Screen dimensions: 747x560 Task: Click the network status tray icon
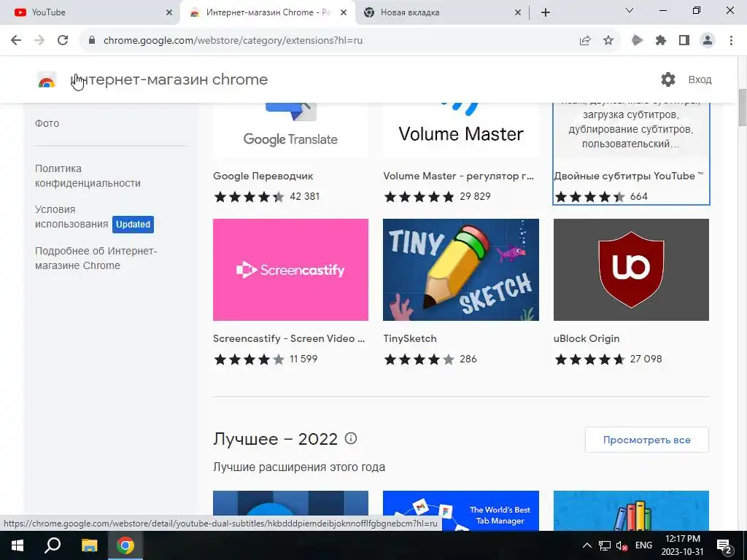click(605, 545)
